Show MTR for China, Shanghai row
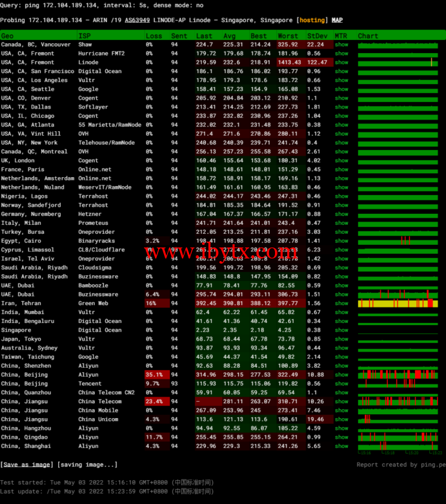This screenshot has height=504, width=446. pos(341,446)
